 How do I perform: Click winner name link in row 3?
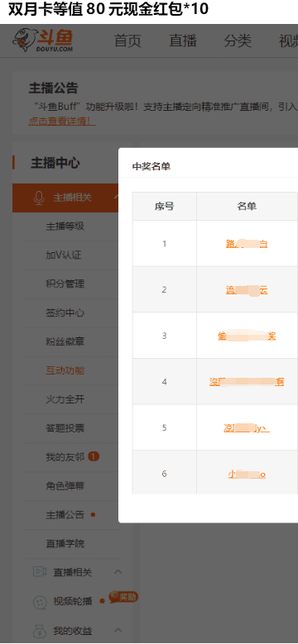pyautogui.click(x=247, y=336)
